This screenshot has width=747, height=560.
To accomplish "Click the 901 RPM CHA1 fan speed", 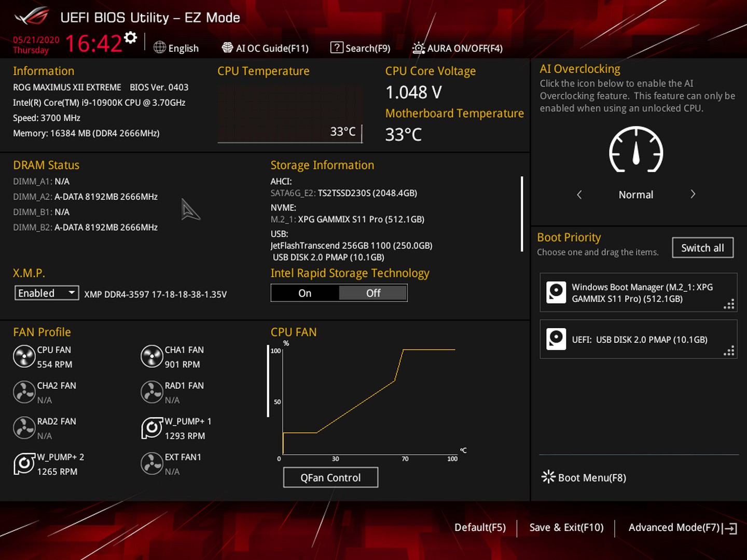I will coord(182,365).
